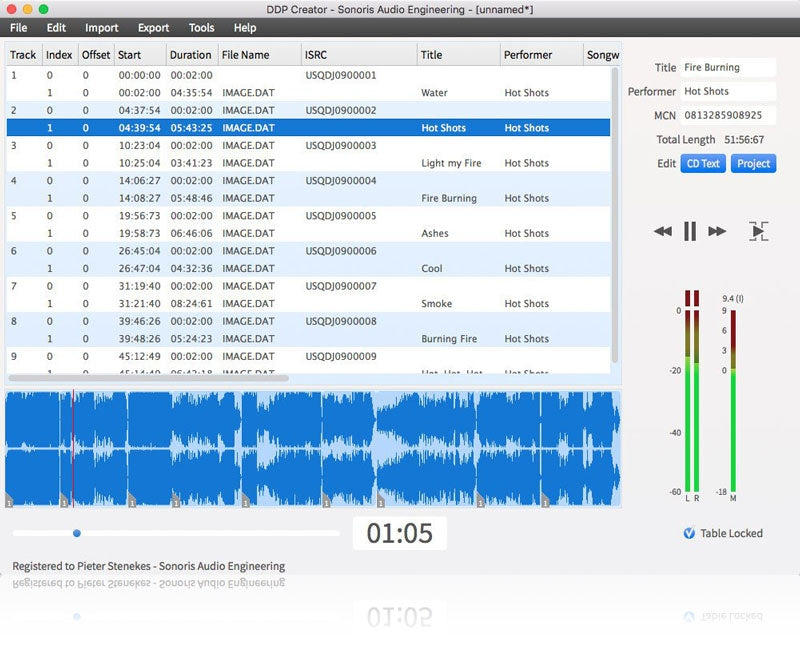Open the Import menu

[102, 28]
